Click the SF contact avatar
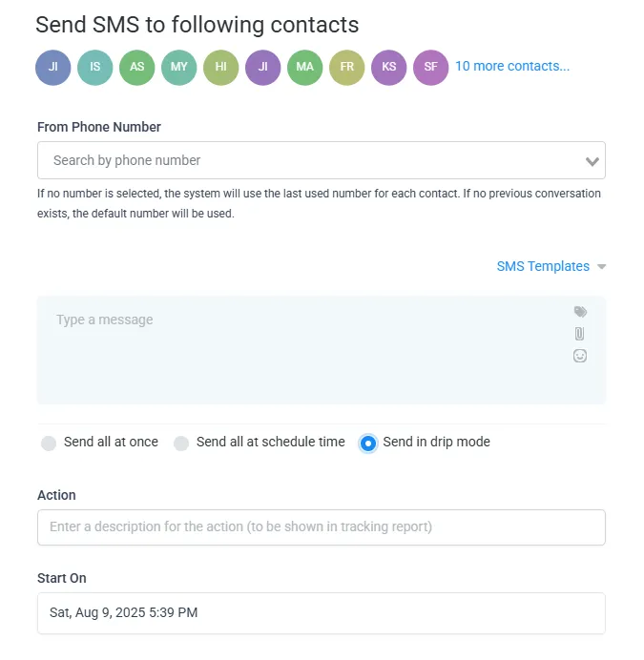This screenshot has height=660, width=644. (x=431, y=68)
